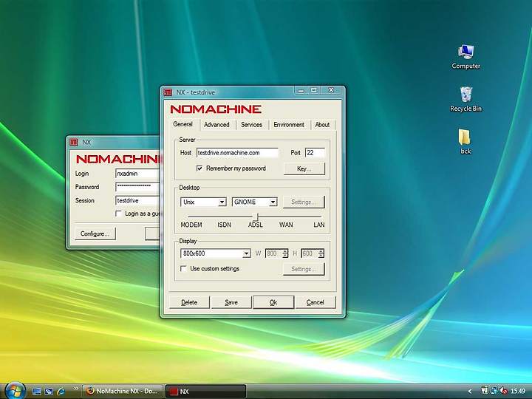The height and width of the screenshot is (399, 532).
Task: Open the Unix desktop type dropdown
Action: (203, 202)
